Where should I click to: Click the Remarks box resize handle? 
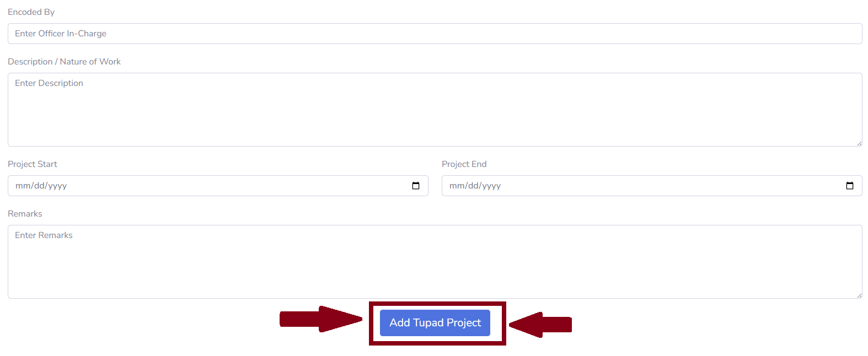[x=859, y=295]
